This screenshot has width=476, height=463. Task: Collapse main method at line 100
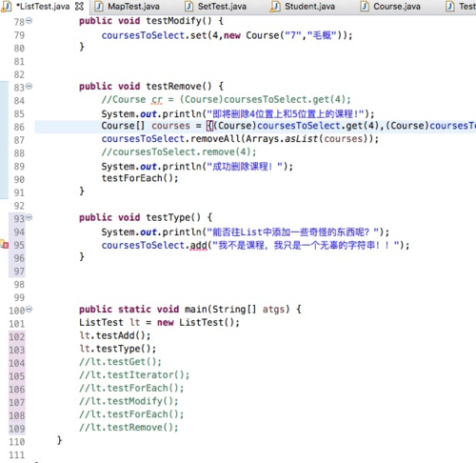coord(29,309)
